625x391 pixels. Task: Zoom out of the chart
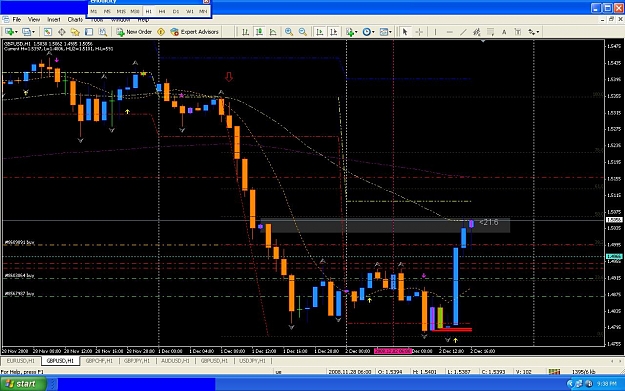[303, 32]
